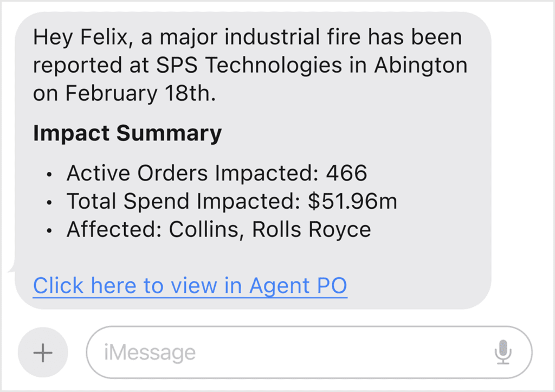Viewport: 555px width, 392px height.
Task: Click the February 18th date text
Action: pos(140,93)
